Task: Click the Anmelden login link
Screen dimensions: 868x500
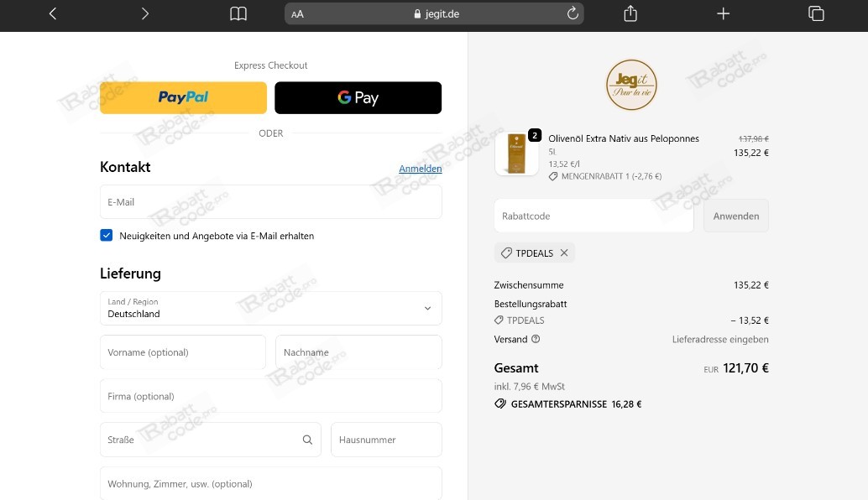Action: coord(420,169)
